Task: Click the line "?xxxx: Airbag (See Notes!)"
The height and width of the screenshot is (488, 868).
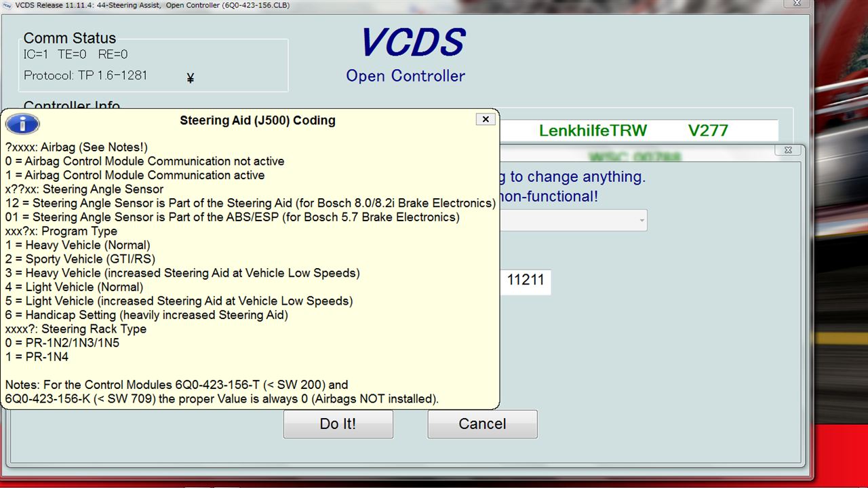Action: point(76,147)
